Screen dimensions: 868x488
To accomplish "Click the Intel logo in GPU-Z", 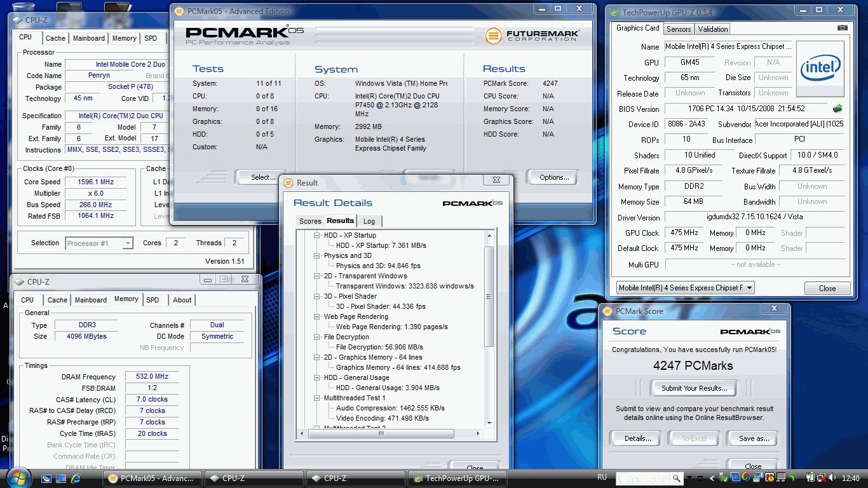I will (x=820, y=69).
